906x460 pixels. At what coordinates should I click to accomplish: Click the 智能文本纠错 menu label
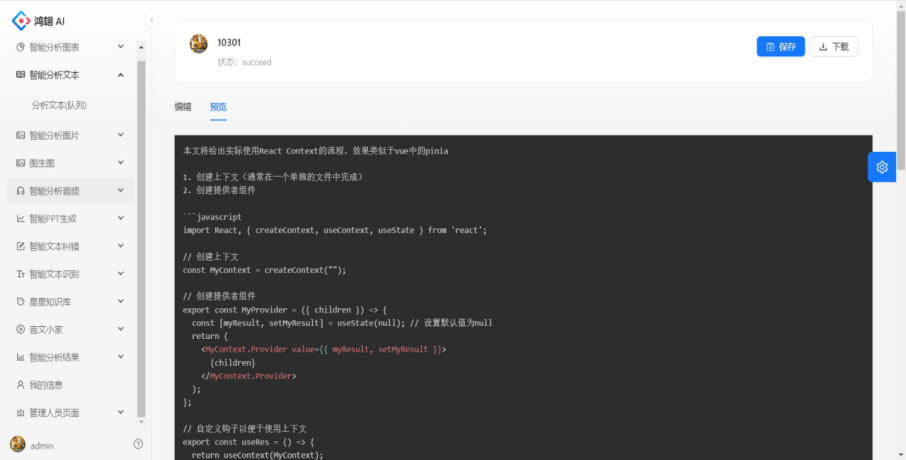[x=54, y=246]
